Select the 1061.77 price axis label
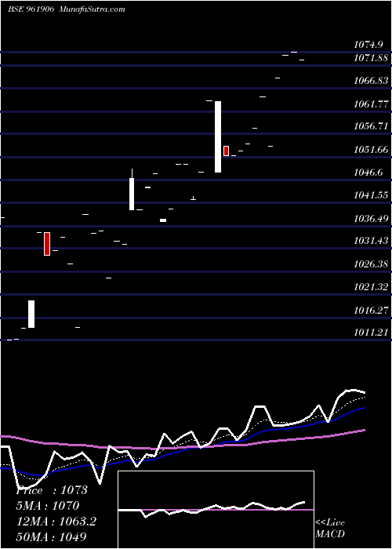 click(x=371, y=104)
